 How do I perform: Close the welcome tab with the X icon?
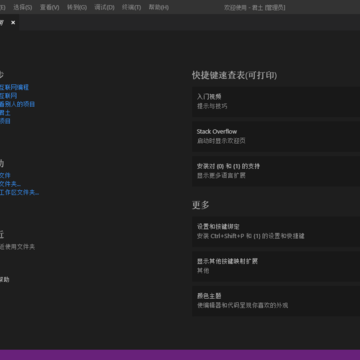pyautogui.click(x=13, y=23)
